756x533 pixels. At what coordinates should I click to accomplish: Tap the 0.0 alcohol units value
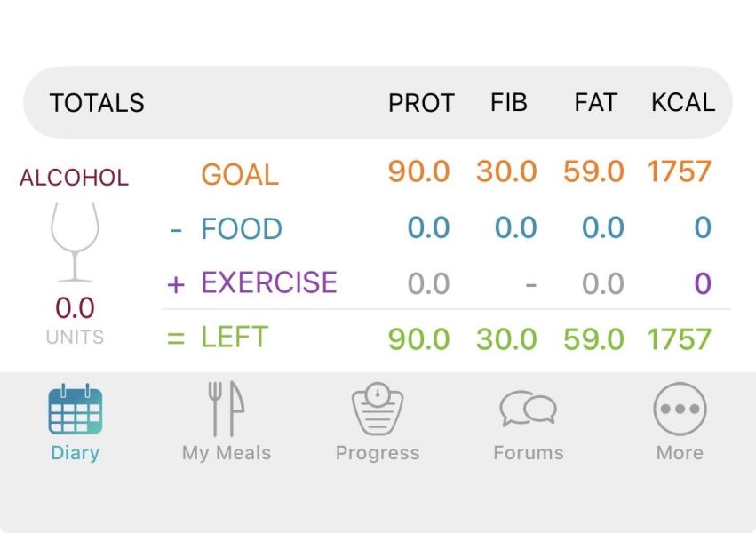(75, 308)
